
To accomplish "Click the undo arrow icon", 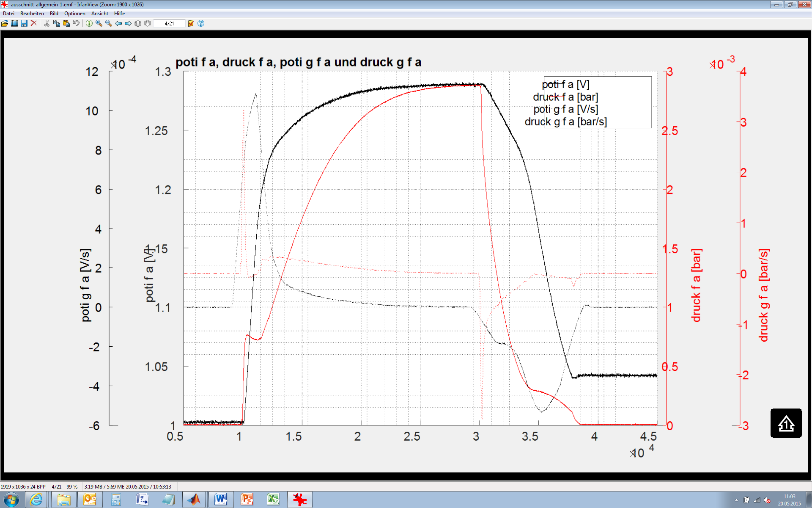I will point(76,23).
